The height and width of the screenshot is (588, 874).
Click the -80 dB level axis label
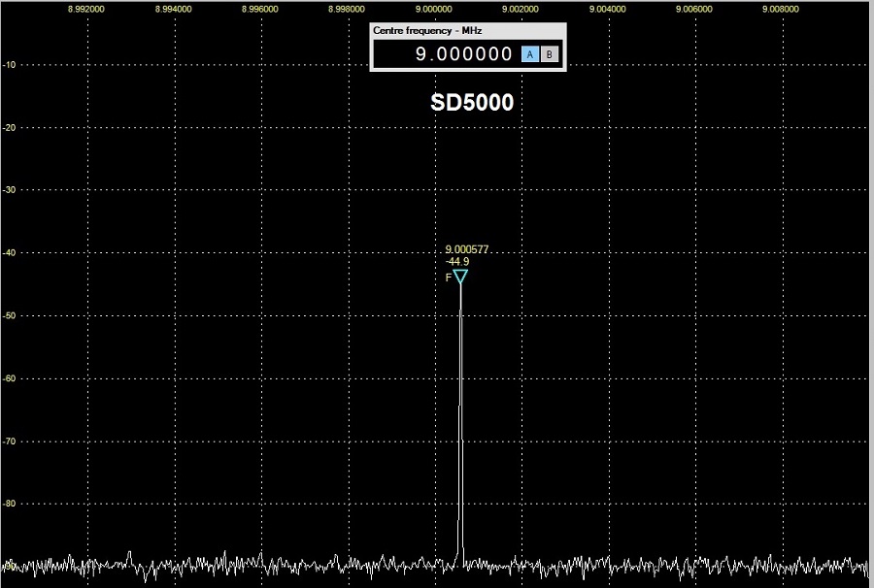coord(12,504)
